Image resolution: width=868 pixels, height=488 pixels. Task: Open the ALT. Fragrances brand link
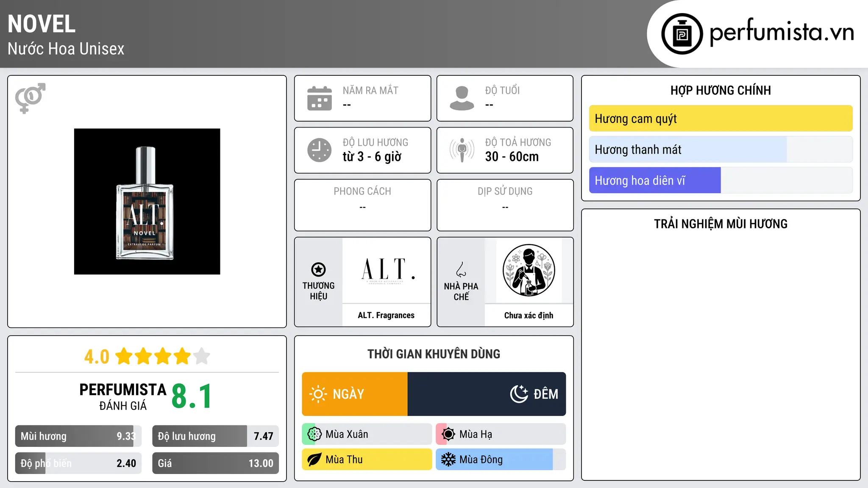[x=386, y=315]
